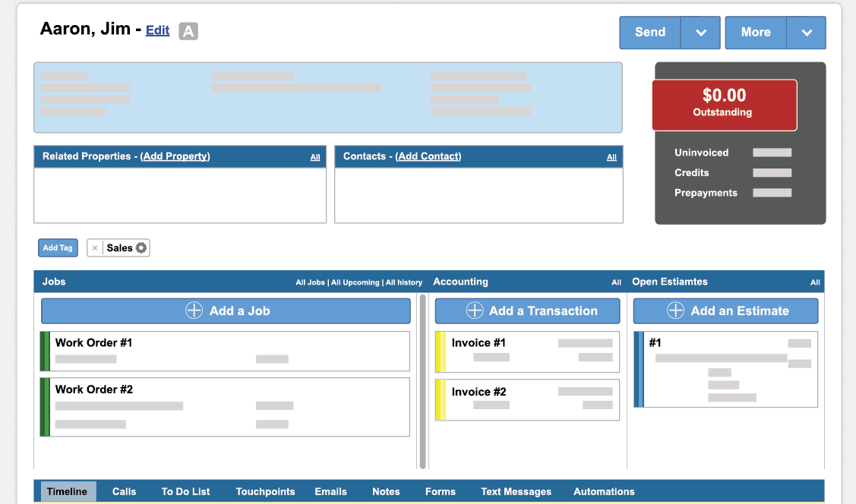Open the All Jobs link

pos(310,282)
